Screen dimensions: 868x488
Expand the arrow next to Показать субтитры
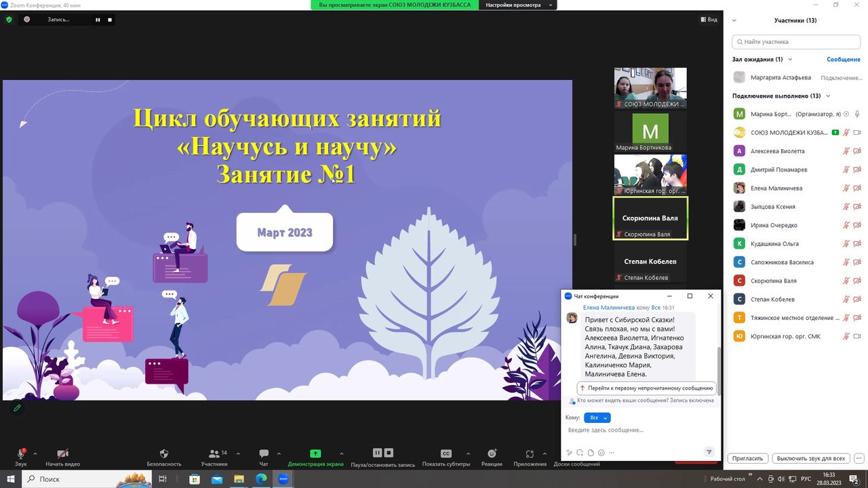pos(468,453)
